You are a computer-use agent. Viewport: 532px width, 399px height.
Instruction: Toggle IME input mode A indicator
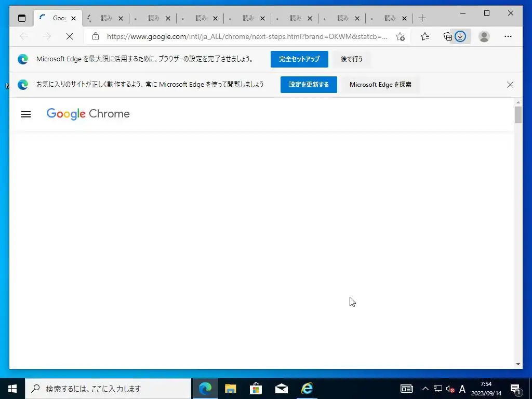coord(462,389)
